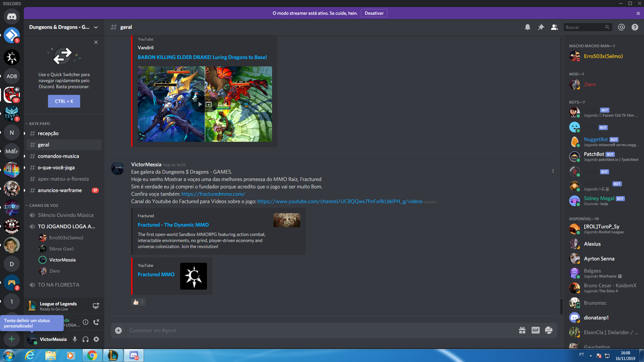Screen dimensions: 644x362
Task: Select member Ziero under MOD
Action: 604,84
